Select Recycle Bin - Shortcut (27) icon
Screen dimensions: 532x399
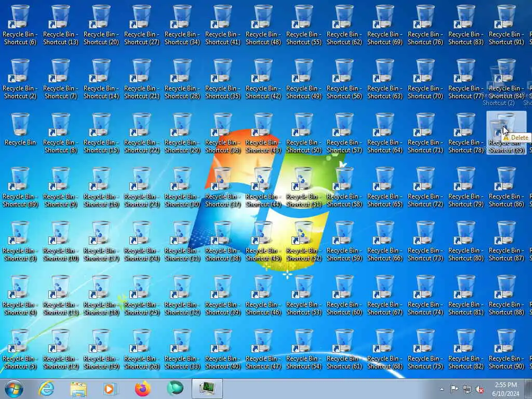[142, 25]
